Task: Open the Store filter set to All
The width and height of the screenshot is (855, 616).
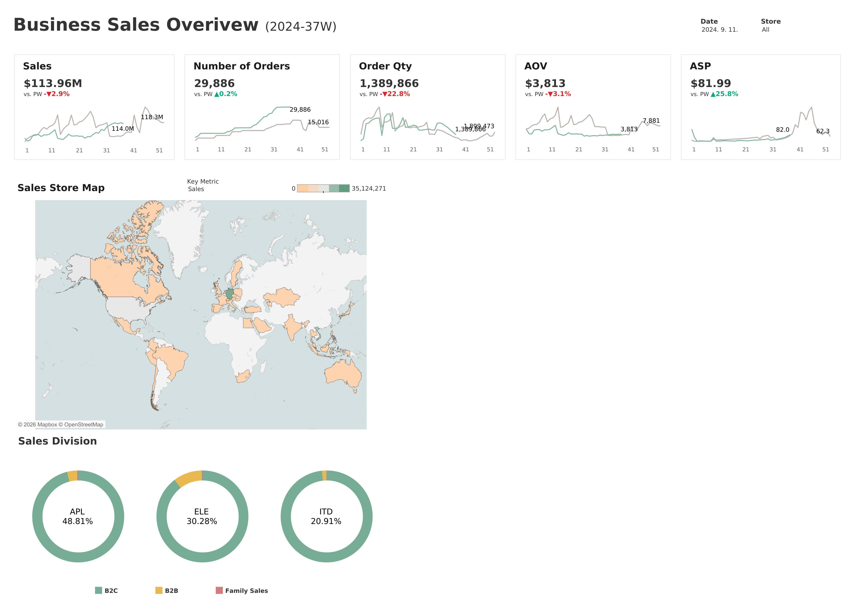Action: 765,30
